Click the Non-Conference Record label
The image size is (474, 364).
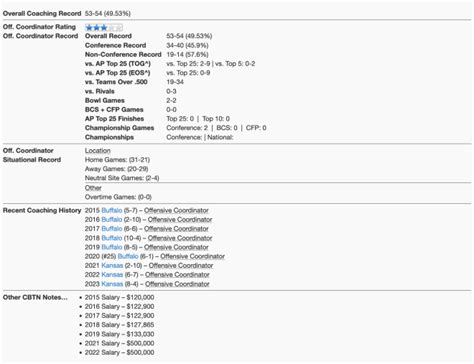pos(123,54)
